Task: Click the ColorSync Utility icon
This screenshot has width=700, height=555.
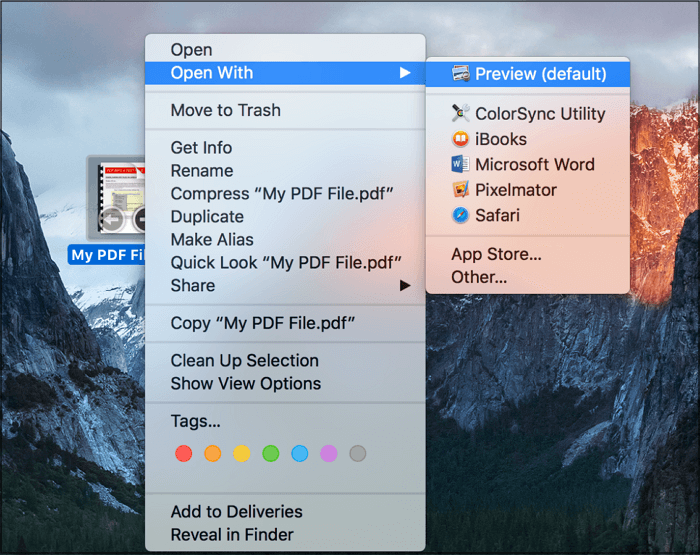Action: pos(460,113)
